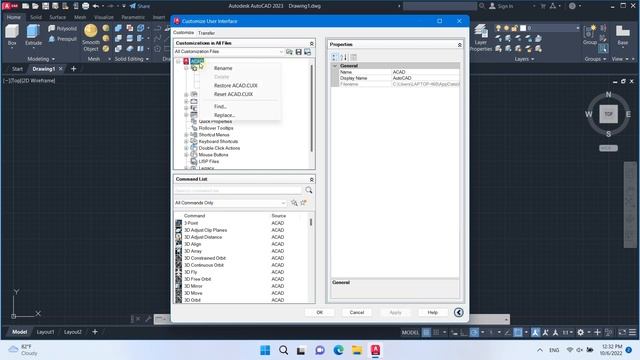This screenshot has width=640, height=360.
Task: Click the Base view icon
Action: click(x=622, y=31)
